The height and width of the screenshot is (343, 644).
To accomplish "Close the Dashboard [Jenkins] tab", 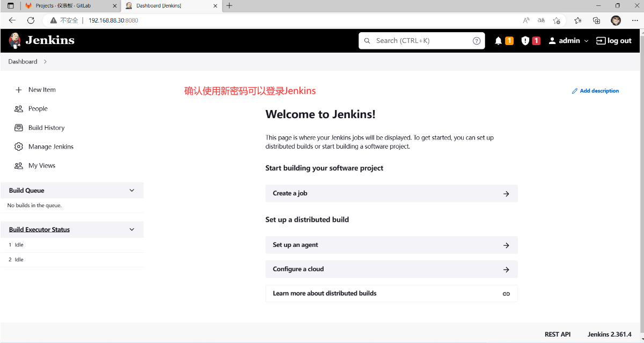I will (215, 5).
